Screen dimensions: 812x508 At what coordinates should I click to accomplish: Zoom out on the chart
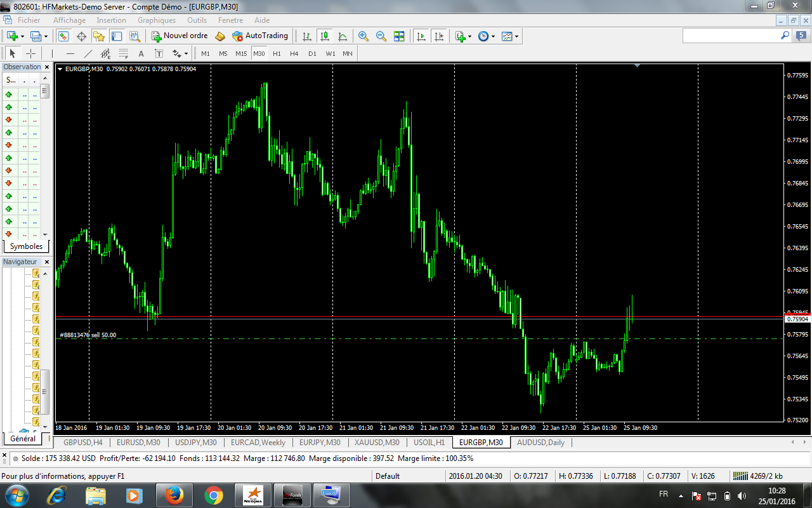point(381,36)
